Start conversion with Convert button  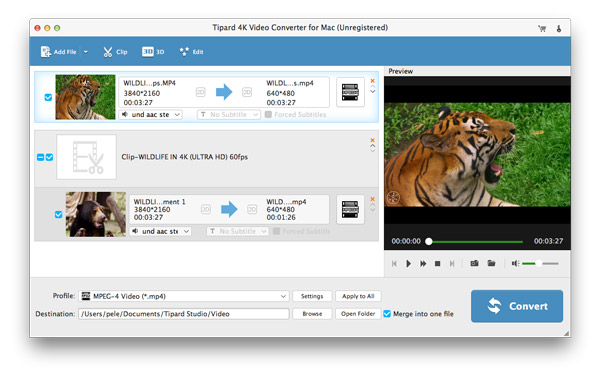pyautogui.click(x=517, y=306)
